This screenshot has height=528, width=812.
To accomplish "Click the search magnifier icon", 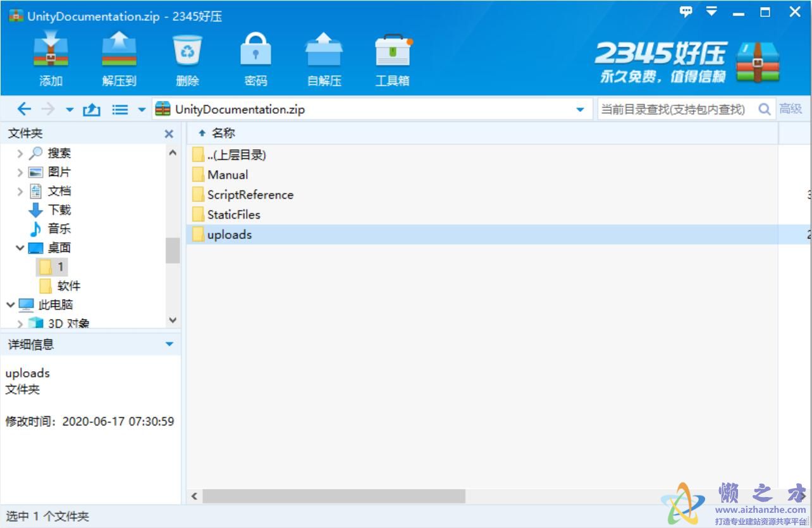I will (765, 109).
